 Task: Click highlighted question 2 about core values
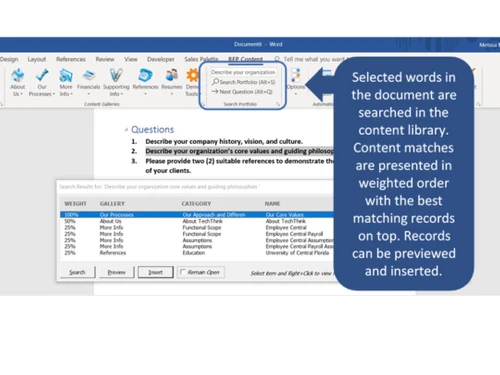point(239,151)
